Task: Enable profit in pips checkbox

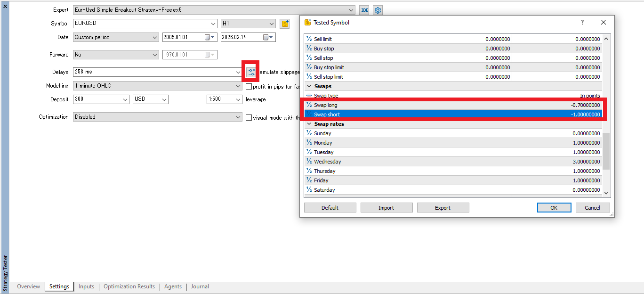Action: [x=249, y=85]
